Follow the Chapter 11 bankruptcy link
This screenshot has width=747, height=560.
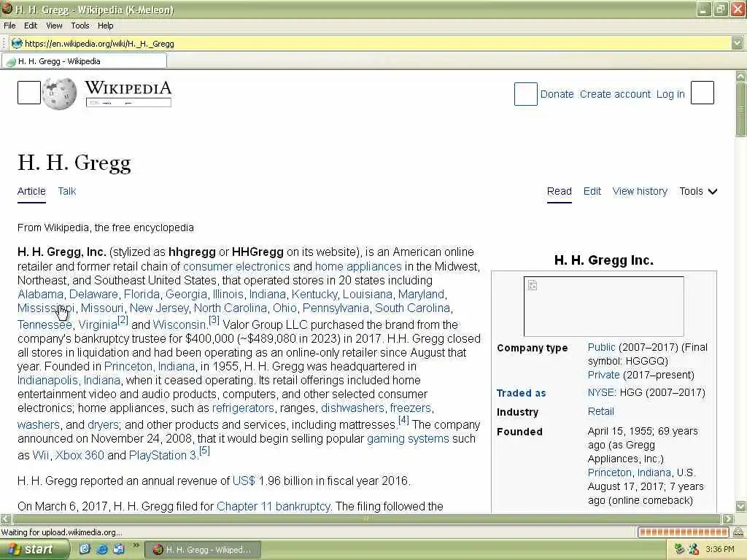(274, 506)
